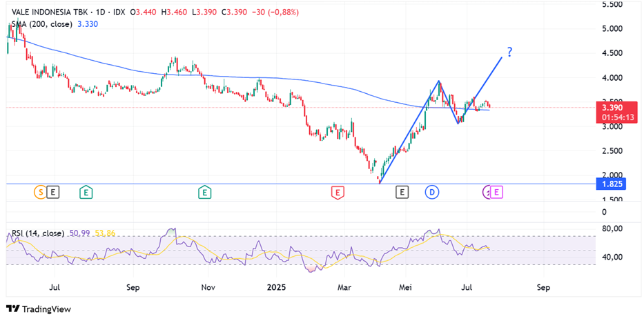Viewport: 644px width, 321px height.
Task: Select the SMA (200, close) indicator legend
Action: tap(43, 23)
